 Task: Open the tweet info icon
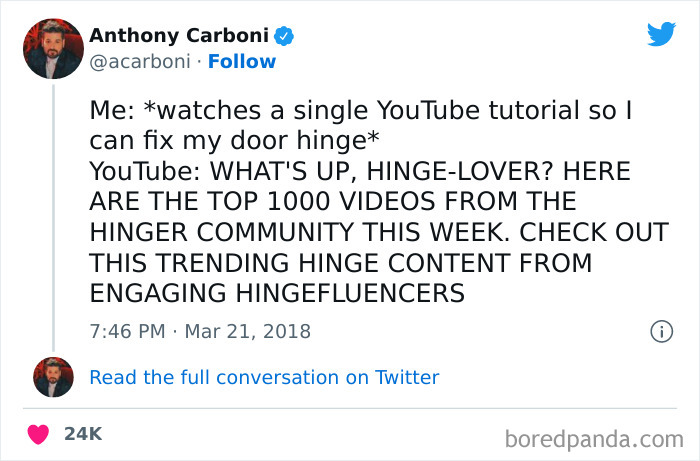[660, 331]
